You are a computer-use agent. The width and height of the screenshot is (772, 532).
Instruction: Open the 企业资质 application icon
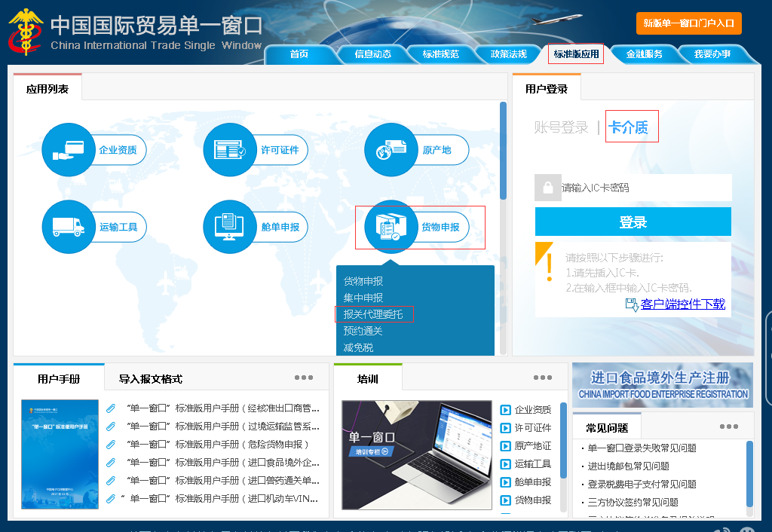coord(69,150)
